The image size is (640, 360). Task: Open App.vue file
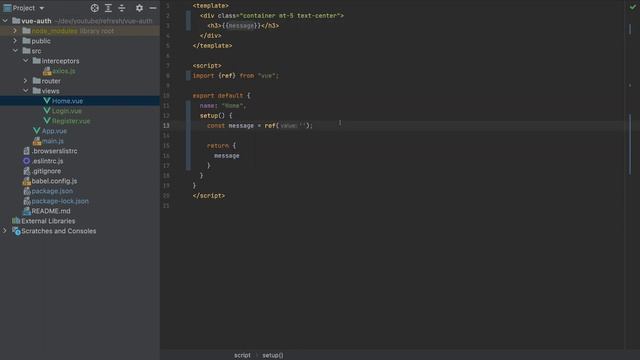(x=54, y=131)
